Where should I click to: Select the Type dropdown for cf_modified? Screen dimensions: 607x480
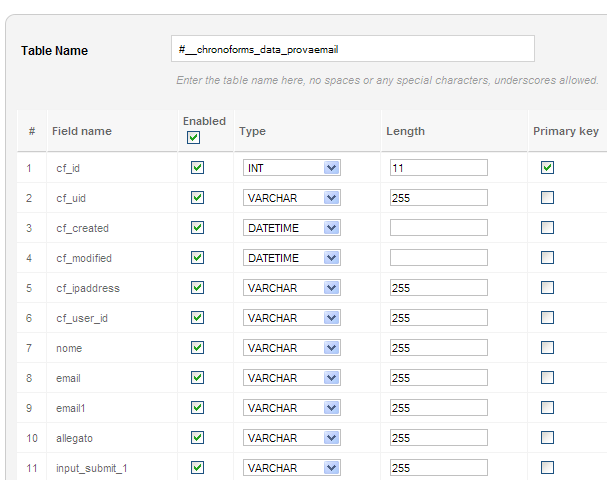(x=291, y=258)
